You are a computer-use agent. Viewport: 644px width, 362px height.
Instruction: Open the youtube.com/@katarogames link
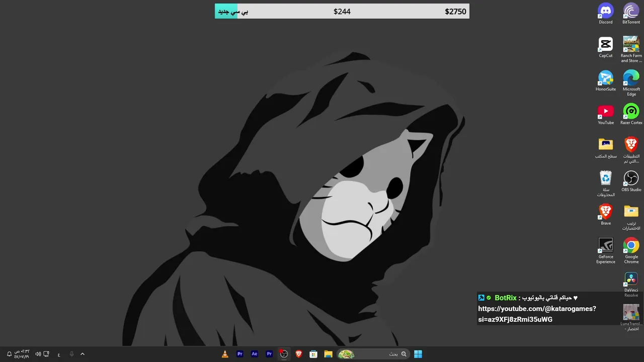(x=537, y=314)
